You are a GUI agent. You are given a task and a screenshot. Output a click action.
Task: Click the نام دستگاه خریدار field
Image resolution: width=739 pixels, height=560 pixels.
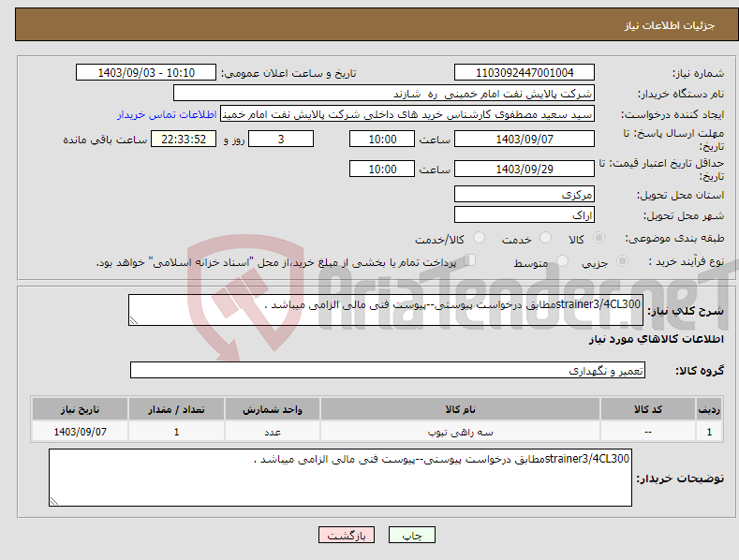[x=384, y=94]
